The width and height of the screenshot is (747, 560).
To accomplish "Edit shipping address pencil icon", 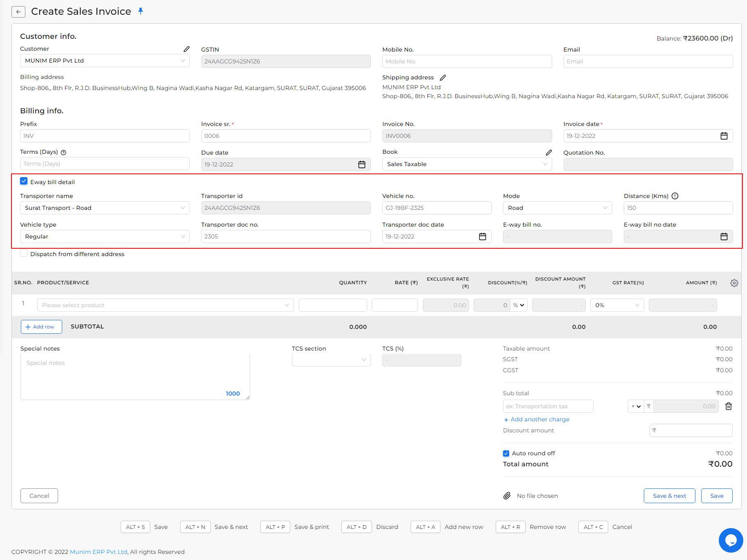I will point(443,78).
